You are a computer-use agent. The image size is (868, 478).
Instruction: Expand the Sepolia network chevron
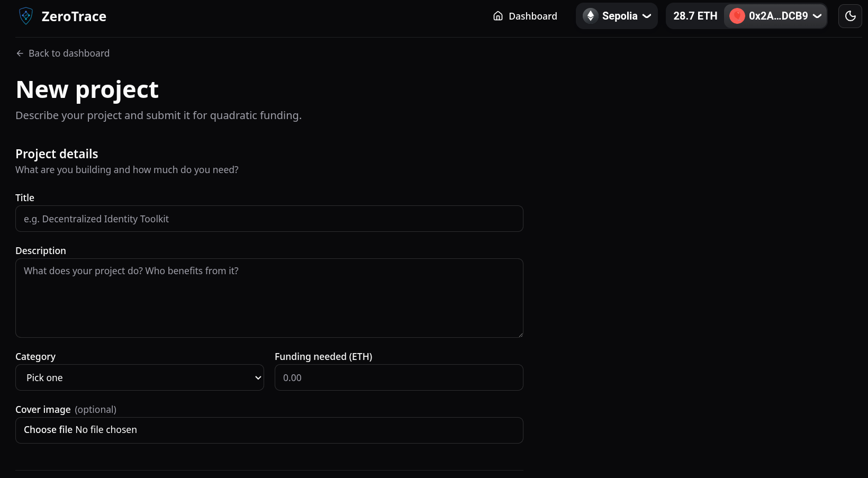[648, 16]
